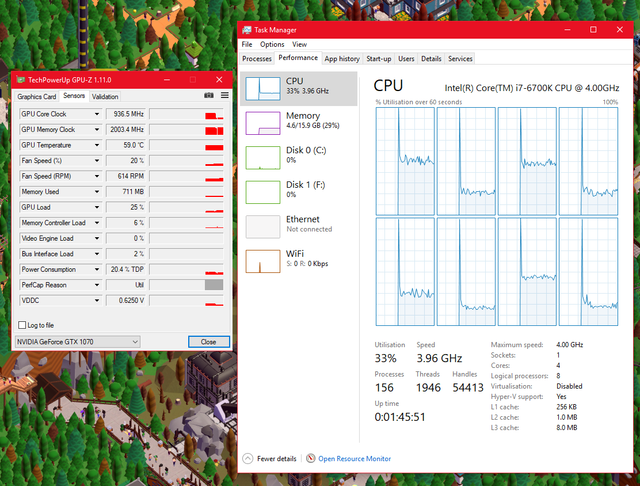
Task: Switch to the Details tab
Action: (x=431, y=58)
